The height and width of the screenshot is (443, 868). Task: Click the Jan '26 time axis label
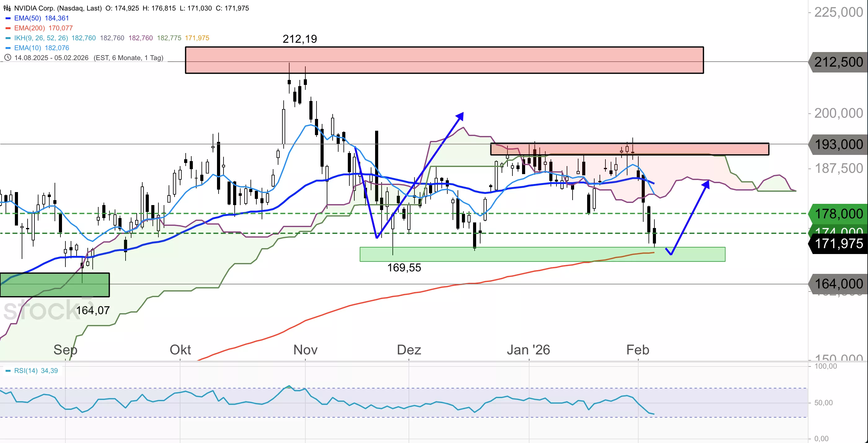coord(528,350)
